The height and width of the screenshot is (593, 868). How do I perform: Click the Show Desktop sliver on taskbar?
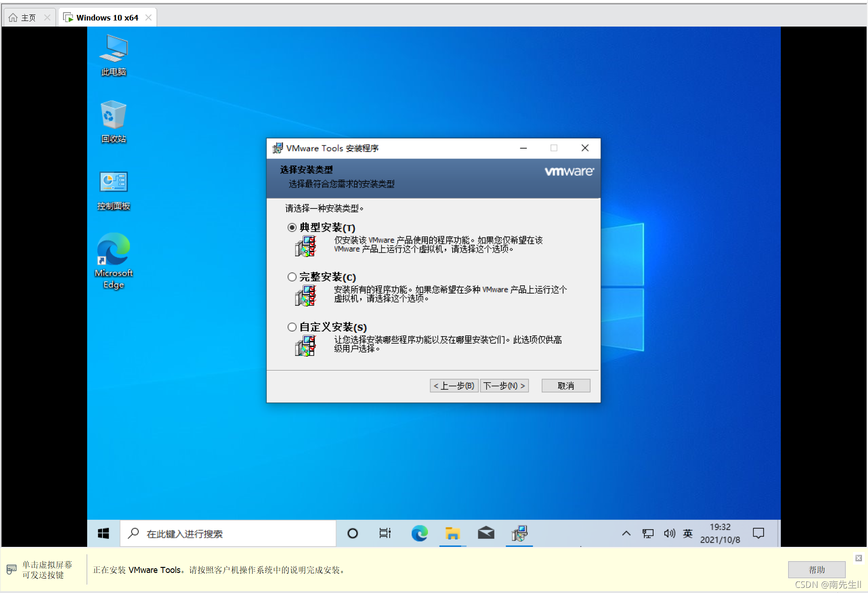point(779,533)
